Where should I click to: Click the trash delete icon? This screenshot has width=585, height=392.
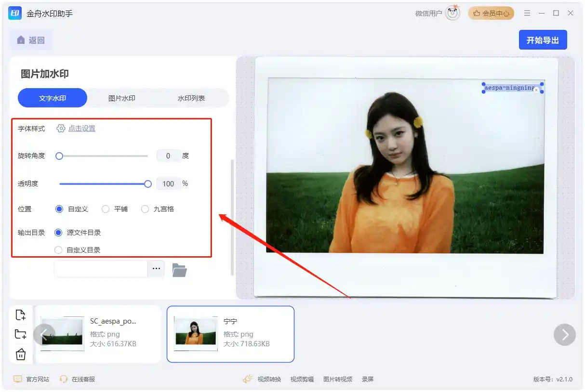tap(20, 354)
